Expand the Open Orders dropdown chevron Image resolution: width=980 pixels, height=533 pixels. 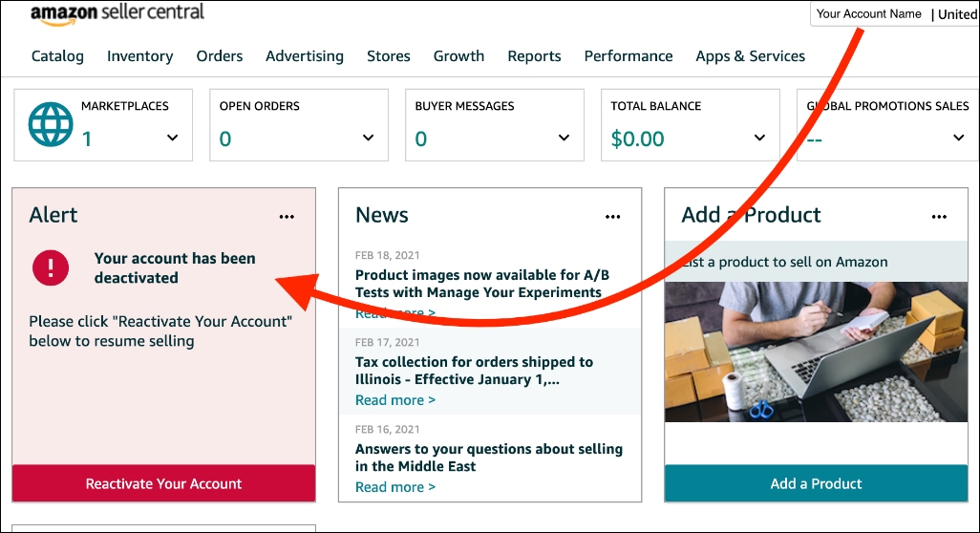tap(369, 139)
